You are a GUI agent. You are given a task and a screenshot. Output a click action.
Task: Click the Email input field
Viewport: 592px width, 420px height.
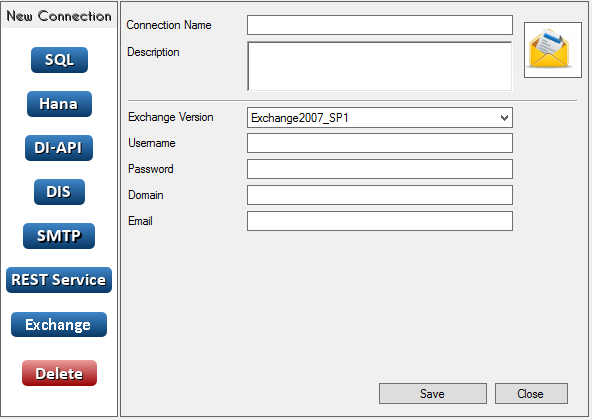380,221
